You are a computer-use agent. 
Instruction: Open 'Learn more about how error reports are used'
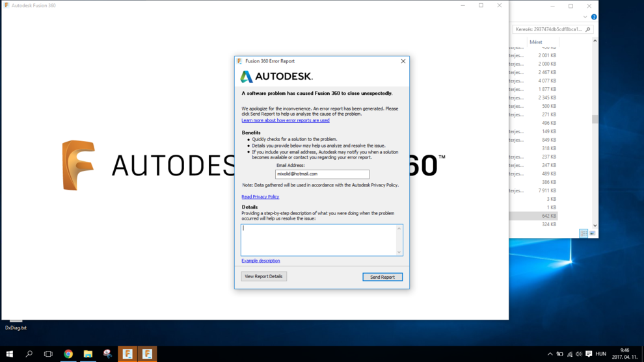point(286,120)
